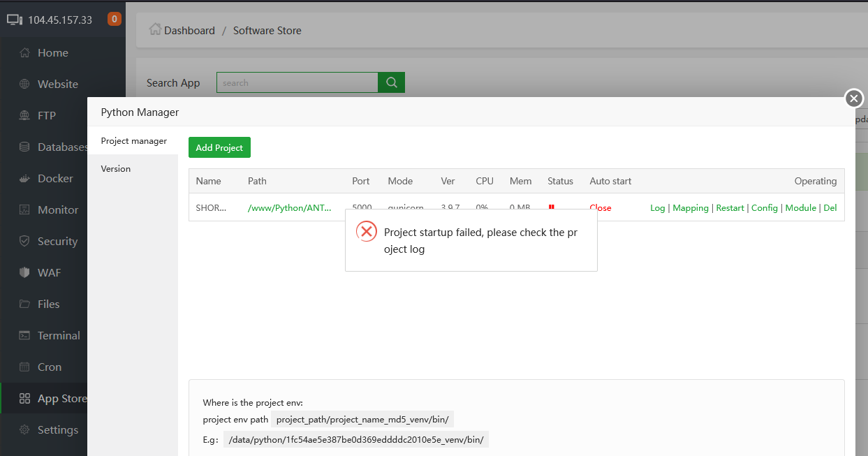The image size is (868, 456).
Task: Click Restart for the project
Action: click(730, 208)
